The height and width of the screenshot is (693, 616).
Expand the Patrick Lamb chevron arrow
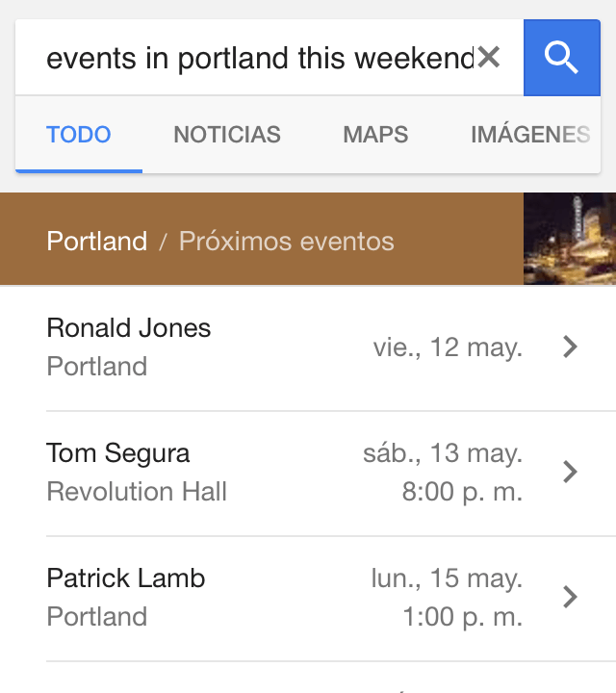(x=570, y=597)
